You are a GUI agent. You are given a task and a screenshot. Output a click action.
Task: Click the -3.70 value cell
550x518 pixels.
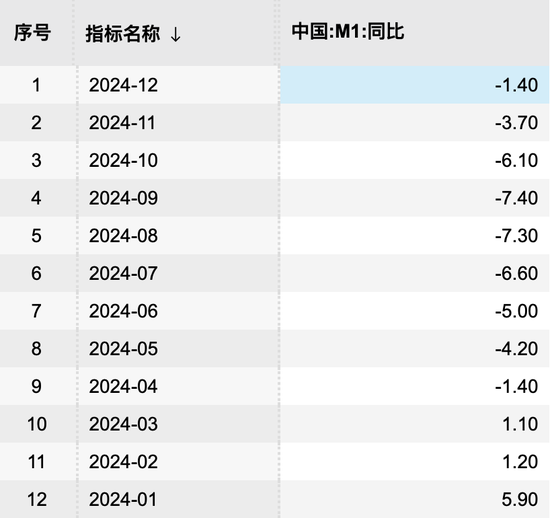(415, 122)
